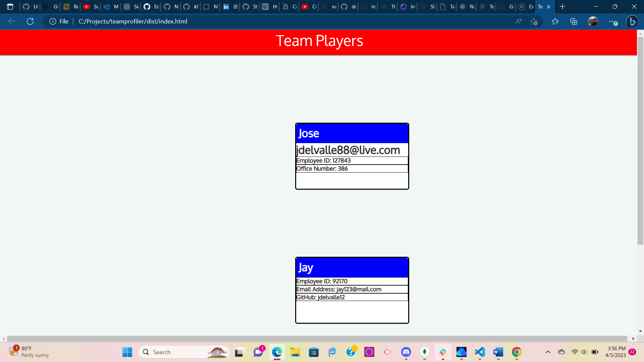Open Microsoft Word from the taskbar
The width and height of the screenshot is (644, 362).
pyautogui.click(x=498, y=352)
